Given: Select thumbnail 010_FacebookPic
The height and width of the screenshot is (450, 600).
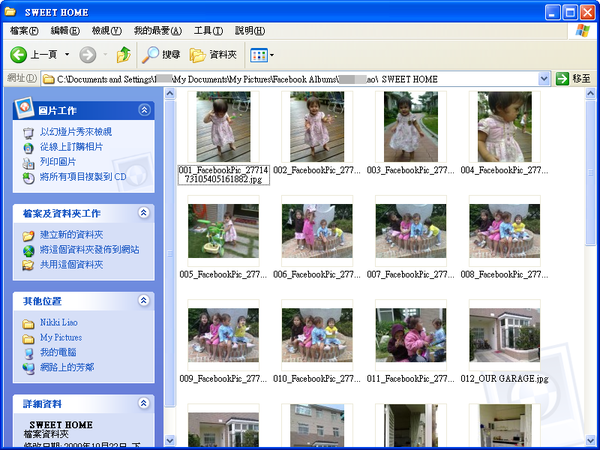Looking at the screenshot, I should [317, 335].
